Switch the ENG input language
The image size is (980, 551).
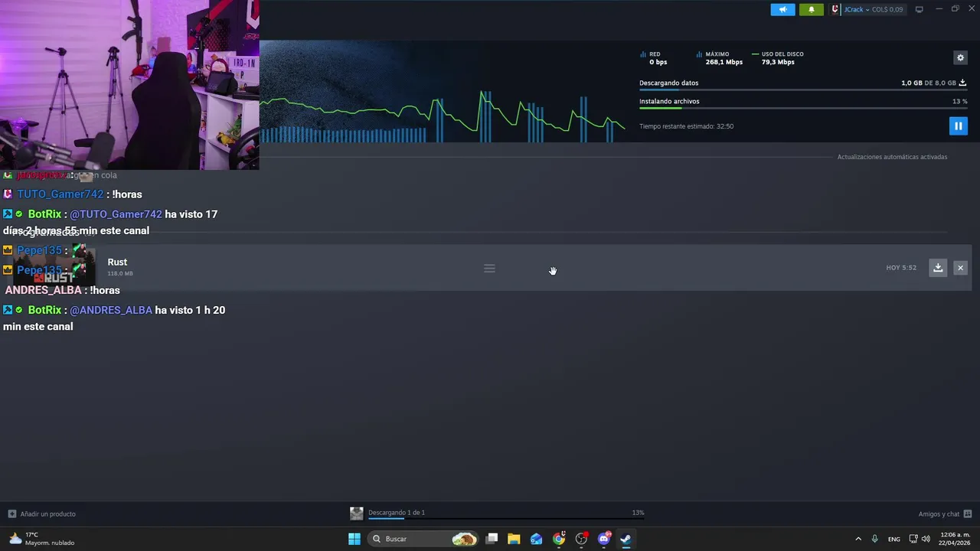click(894, 539)
